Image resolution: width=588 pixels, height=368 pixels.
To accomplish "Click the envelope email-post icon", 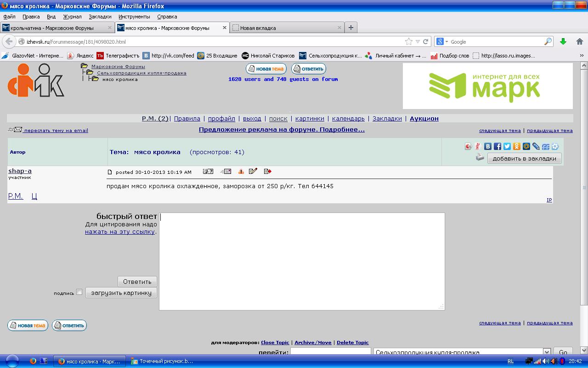I will [x=226, y=172].
